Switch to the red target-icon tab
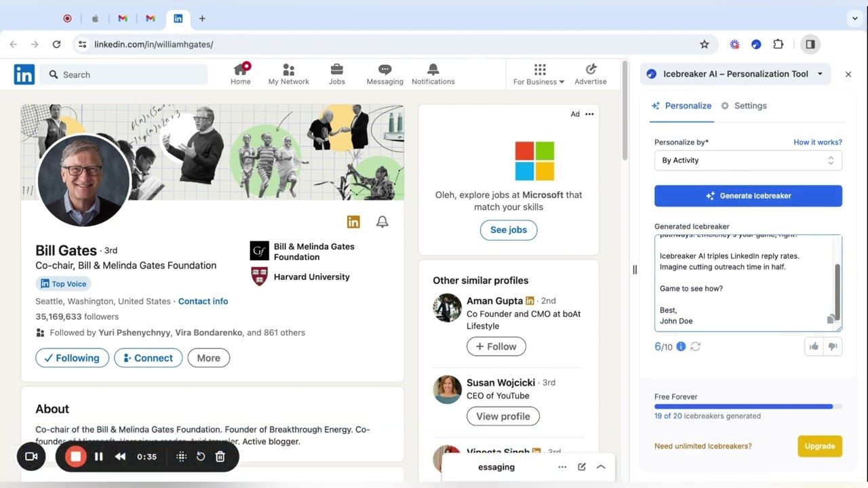 coord(67,19)
